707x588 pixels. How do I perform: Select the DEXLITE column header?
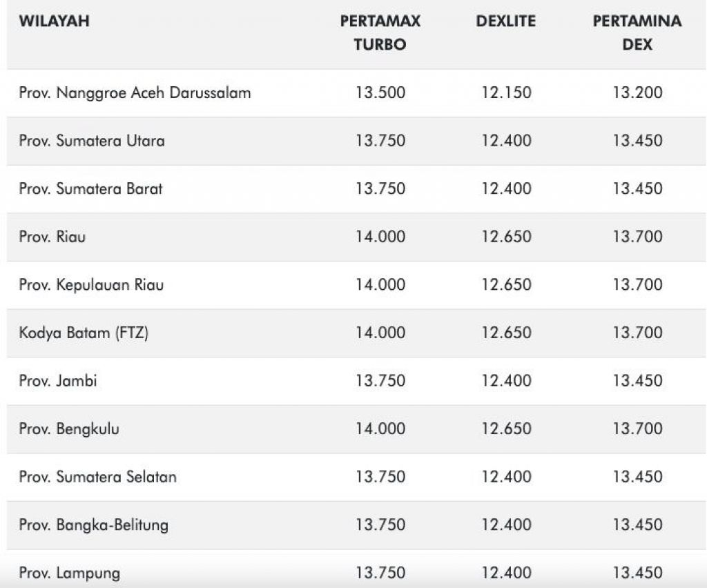point(506,21)
